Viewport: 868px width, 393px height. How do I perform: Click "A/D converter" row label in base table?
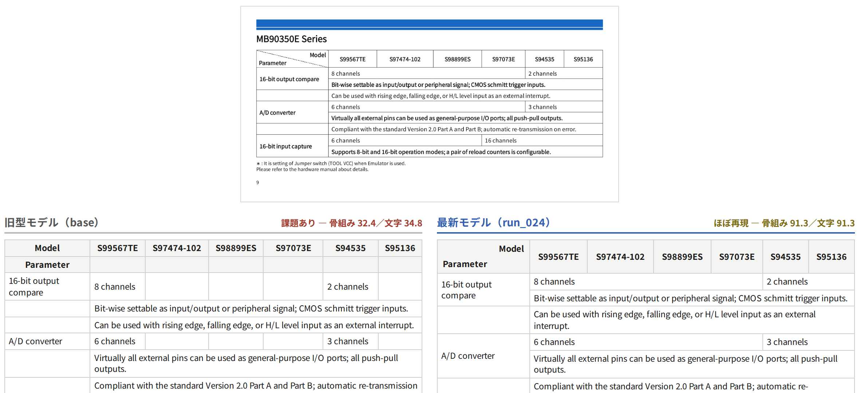coord(35,341)
